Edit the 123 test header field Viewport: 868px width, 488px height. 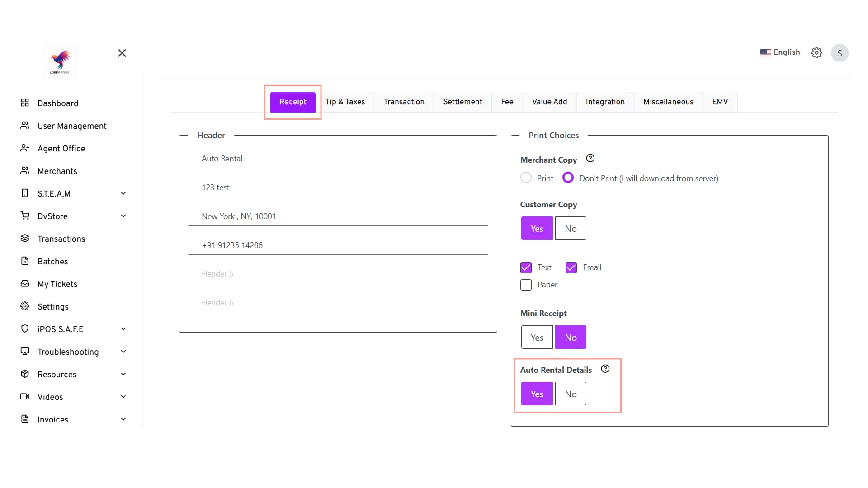pyautogui.click(x=338, y=188)
